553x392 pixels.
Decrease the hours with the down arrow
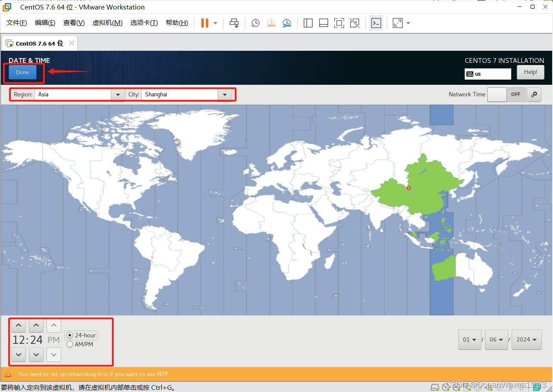coord(18,355)
